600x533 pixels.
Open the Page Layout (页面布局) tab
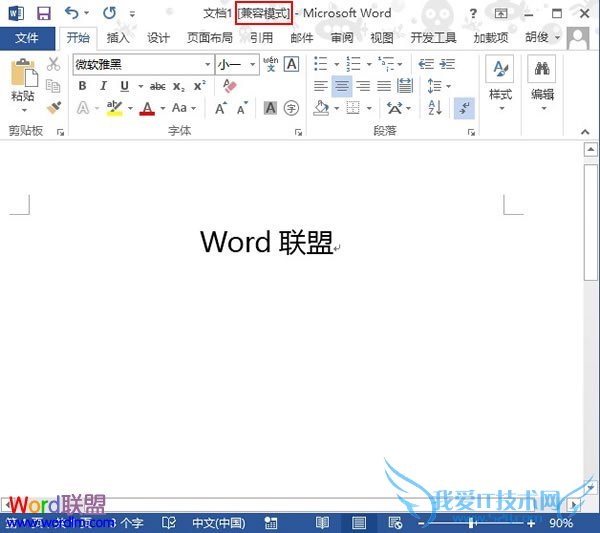212,38
